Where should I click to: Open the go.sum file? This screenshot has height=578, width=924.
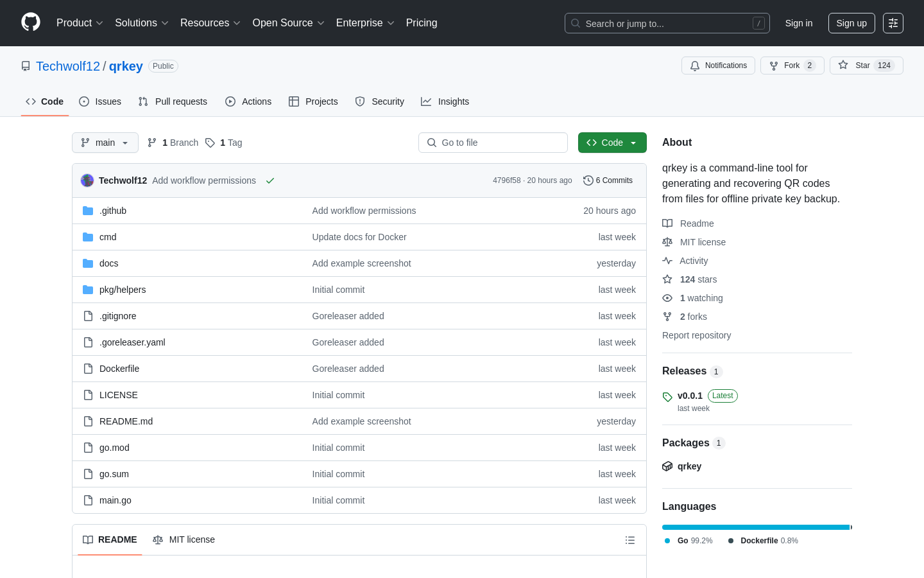[x=114, y=474]
